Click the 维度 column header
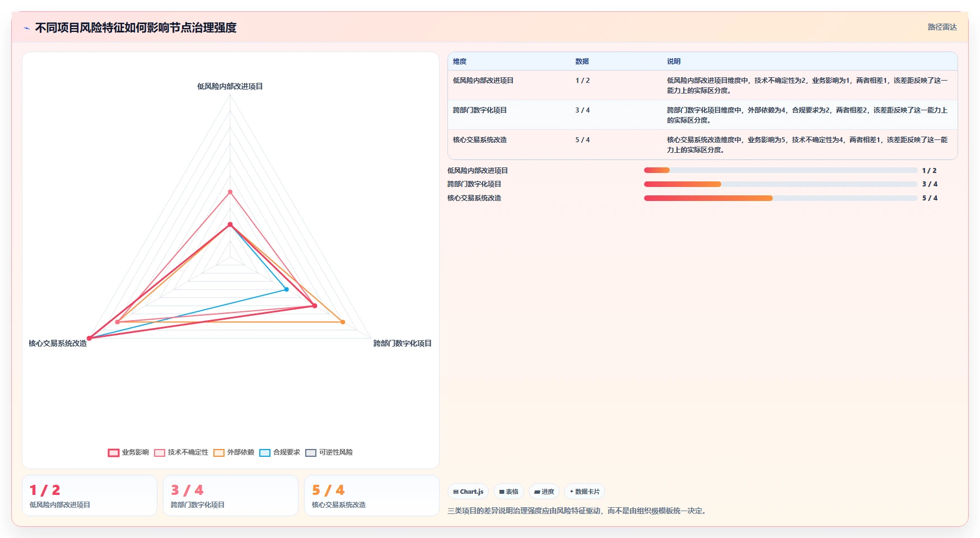The height and width of the screenshot is (538, 980). click(x=460, y=62)
